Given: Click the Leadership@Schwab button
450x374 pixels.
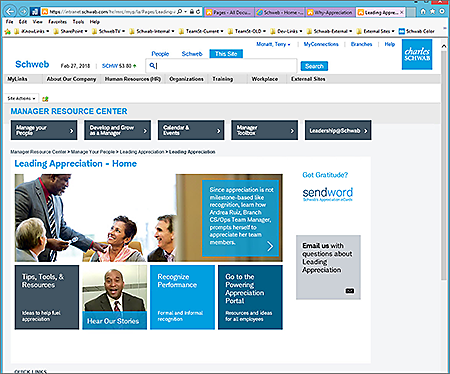Looking at the screenshot, I should pos(338,130).
